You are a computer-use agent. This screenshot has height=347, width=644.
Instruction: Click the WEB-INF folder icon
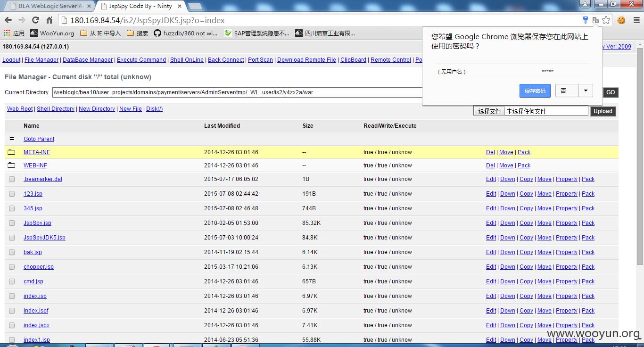click(11, 165)
